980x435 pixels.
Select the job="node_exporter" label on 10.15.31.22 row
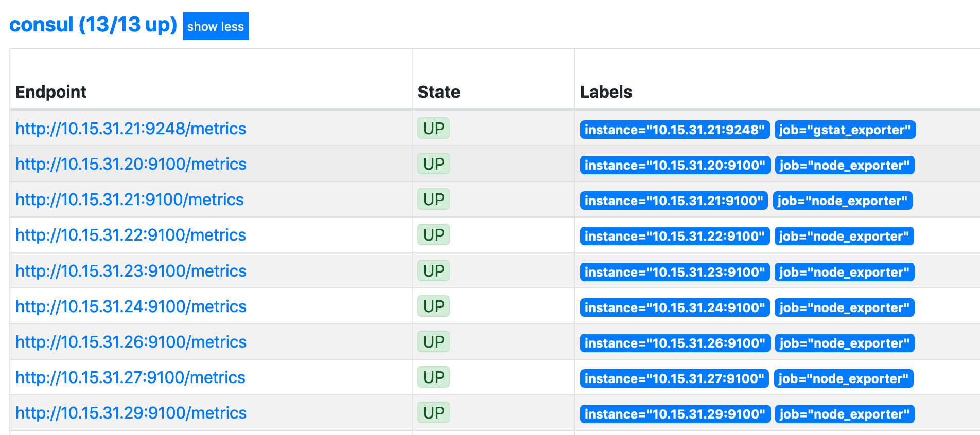coord(844,236)
